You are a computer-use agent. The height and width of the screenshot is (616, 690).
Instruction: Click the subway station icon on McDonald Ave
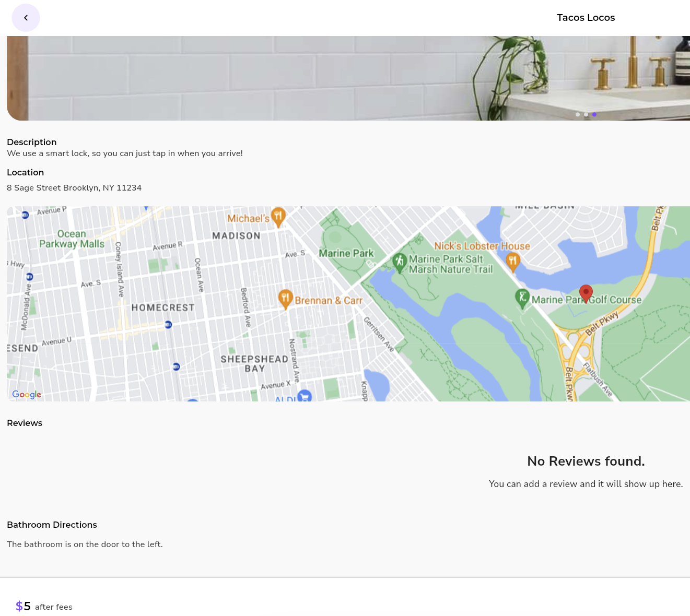[x=29, y=277]
